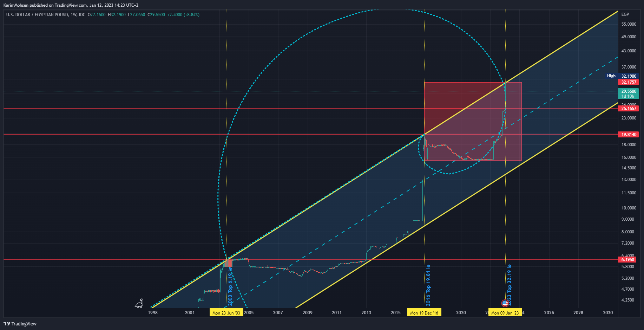Click the year 2020 on the time axis
Viewport: 644px width, 330px height.
tap(461, 313)
